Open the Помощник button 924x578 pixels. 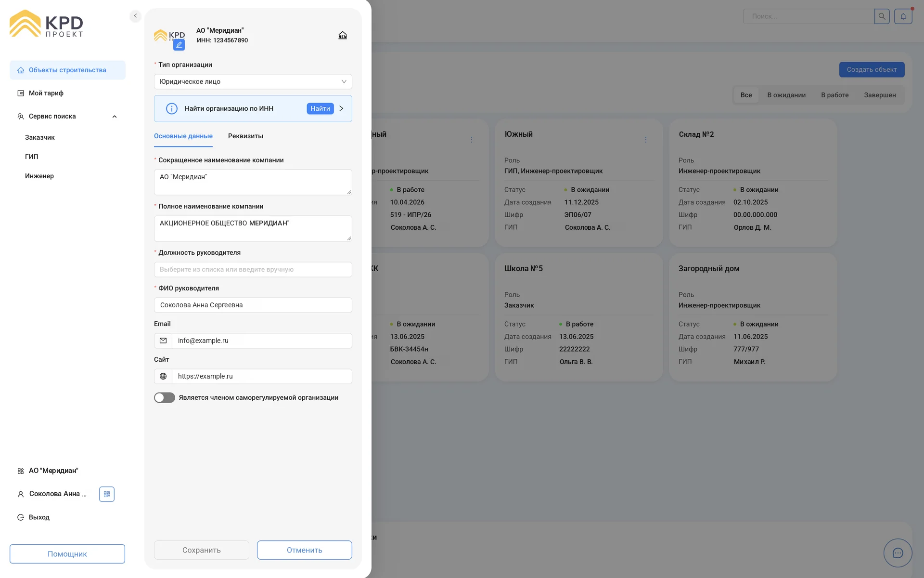coord(67,554)
